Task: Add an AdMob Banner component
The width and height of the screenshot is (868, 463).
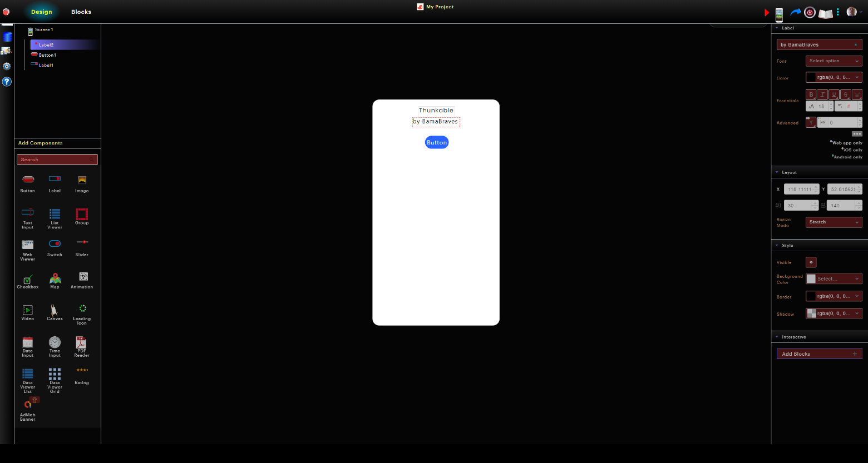Action: pos(28,409)
